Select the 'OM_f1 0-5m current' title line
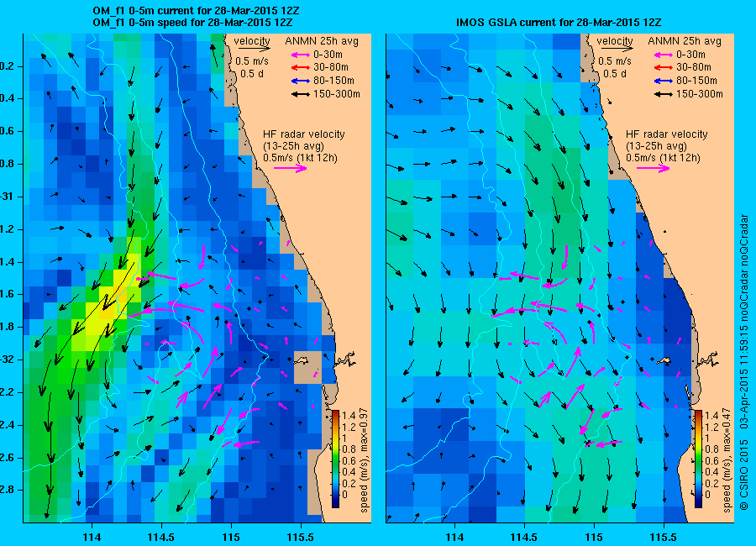Image resolution: width=756 pixels, height=546 pixels. pos(196,11)
